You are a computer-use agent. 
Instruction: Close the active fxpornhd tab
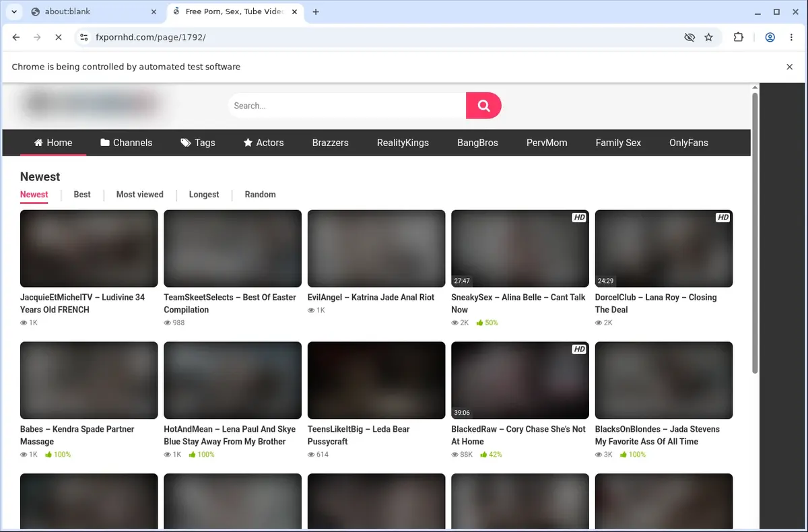click(x=296, y=11)
